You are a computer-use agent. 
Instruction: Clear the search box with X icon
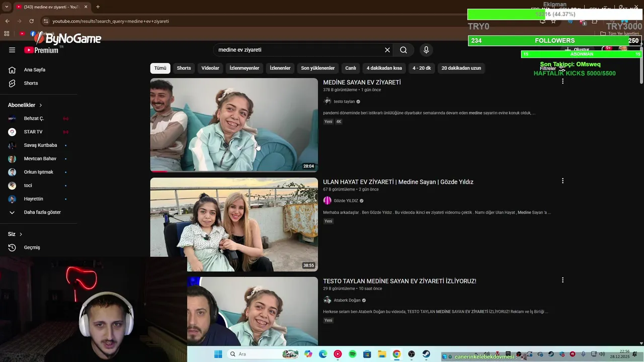[387, 50]
